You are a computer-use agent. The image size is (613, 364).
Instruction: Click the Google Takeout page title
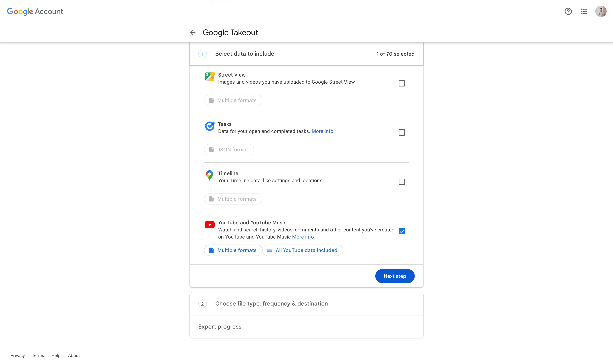pyautogui.click(x=230, y=32)
